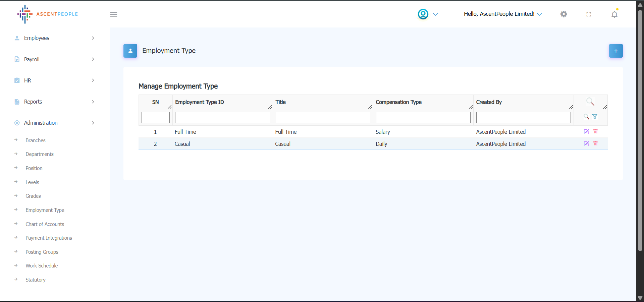Screen dimensions: 644x302
Task: Click the filter funnel icon in table
Action: [x=595, y=117]
